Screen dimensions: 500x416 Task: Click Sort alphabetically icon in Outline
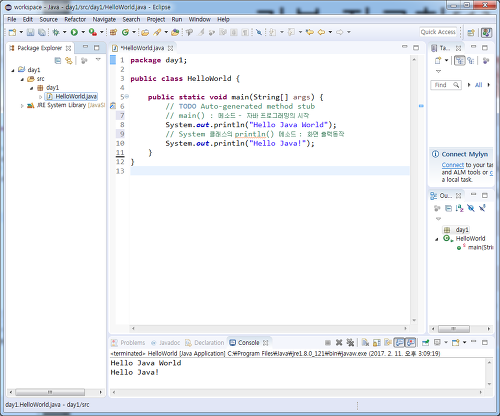pyautogui.click(x=460, y=208)
